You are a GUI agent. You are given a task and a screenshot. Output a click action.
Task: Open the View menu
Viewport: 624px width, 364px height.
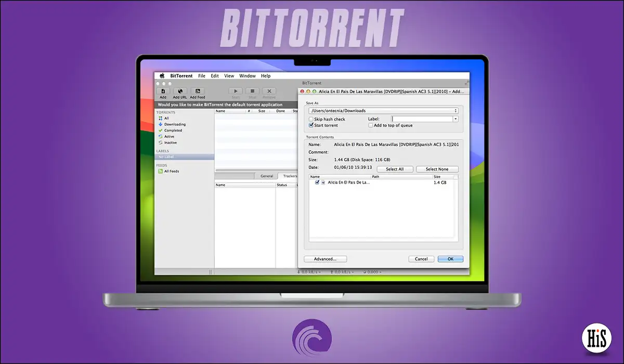[229, 76]
